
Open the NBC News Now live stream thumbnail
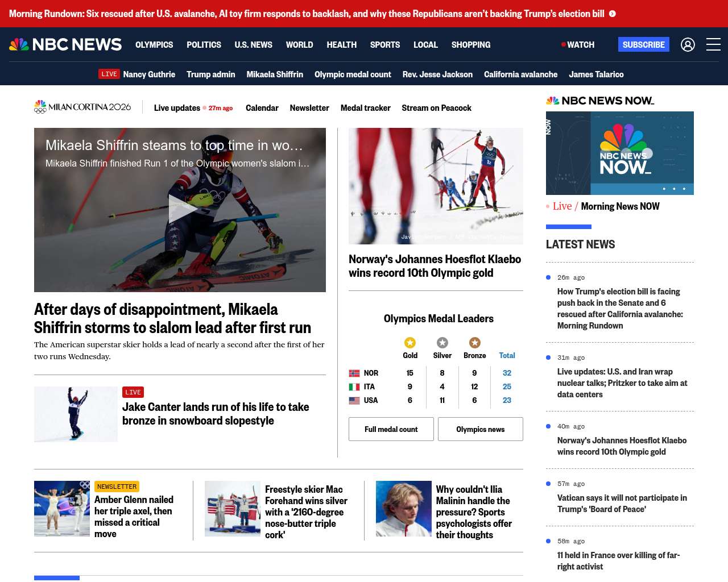(x=620, y=153)
